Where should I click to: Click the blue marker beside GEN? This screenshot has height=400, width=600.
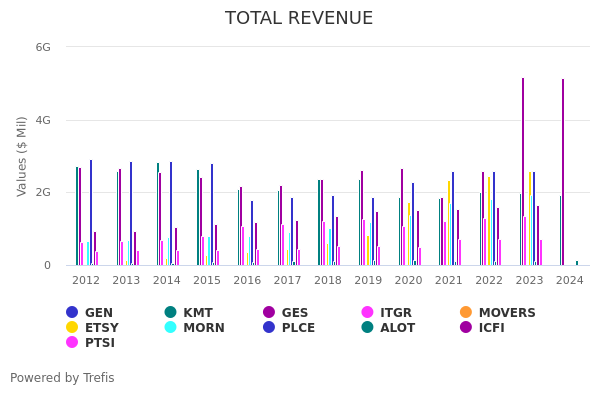click(x=72, y=313)
